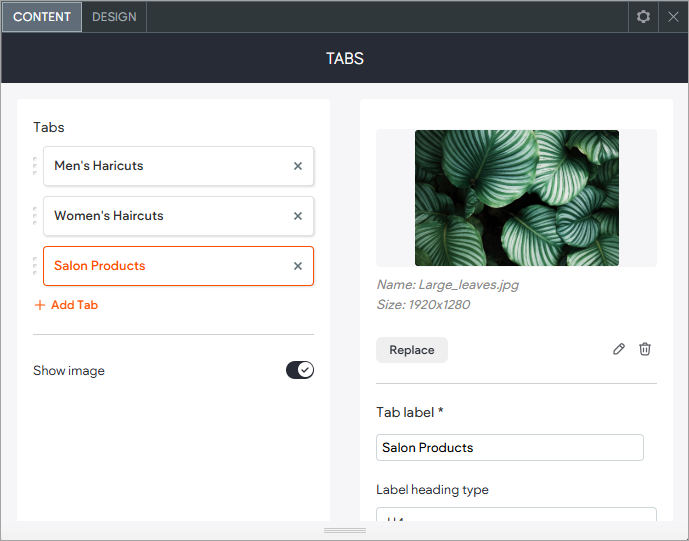The image size is (689, 541).
Task: Open the Label heading type dropdown
Action: [515, 516]
